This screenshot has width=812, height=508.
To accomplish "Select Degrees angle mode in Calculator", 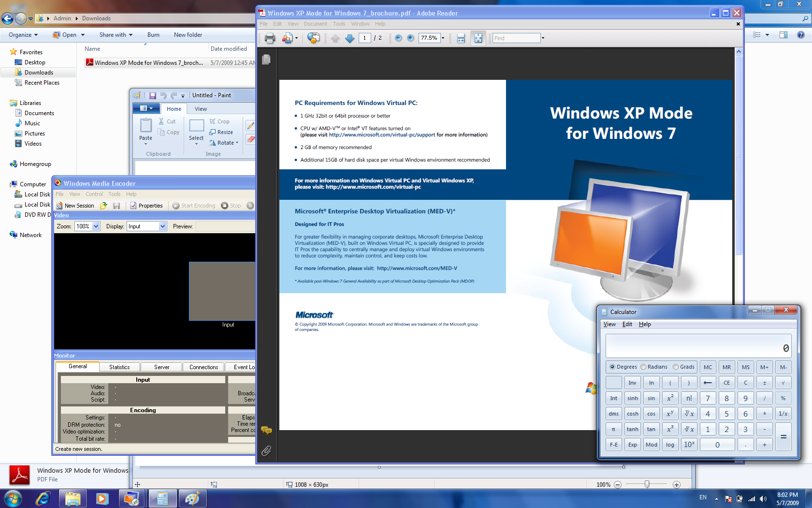I will (623, 367).
